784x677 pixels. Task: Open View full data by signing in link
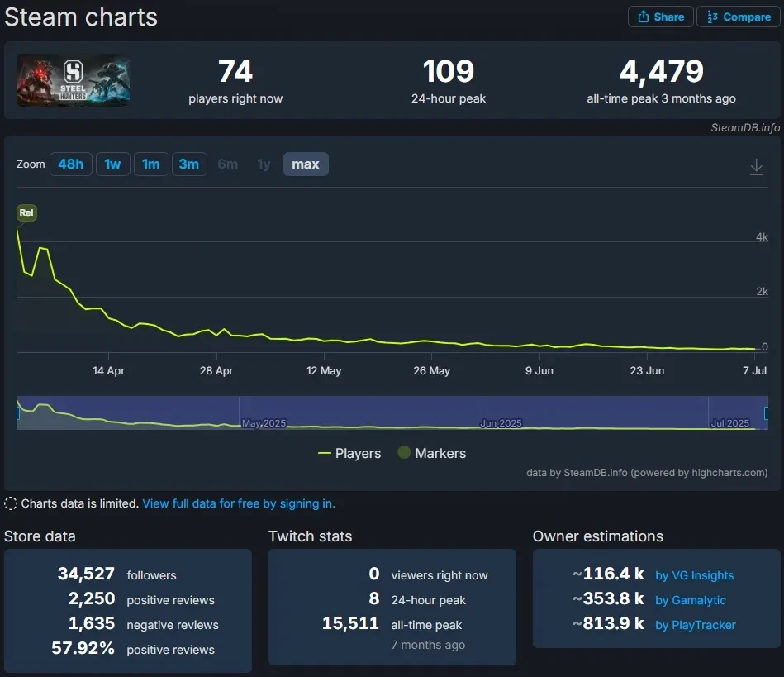(239, 503)
